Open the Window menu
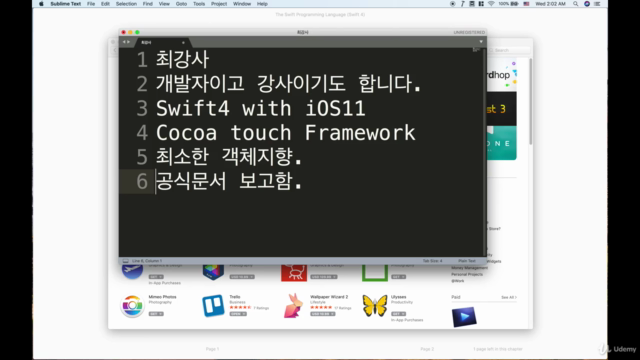 pos(242,4)
